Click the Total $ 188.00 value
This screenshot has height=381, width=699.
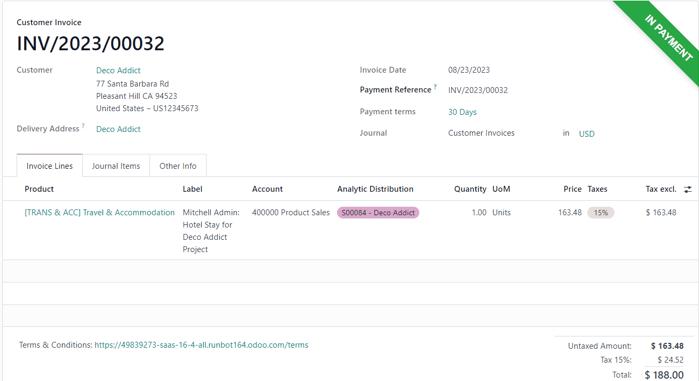pos(664,375)
